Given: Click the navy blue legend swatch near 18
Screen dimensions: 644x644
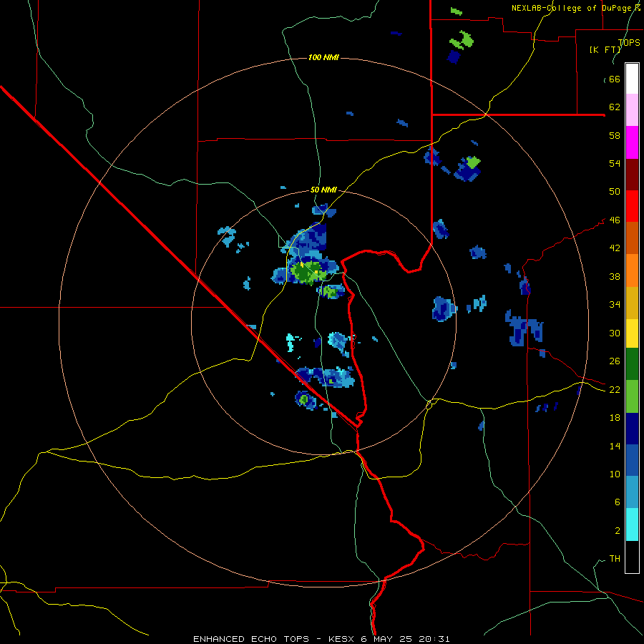Looking at the screenshot, I should coord(632,429).
